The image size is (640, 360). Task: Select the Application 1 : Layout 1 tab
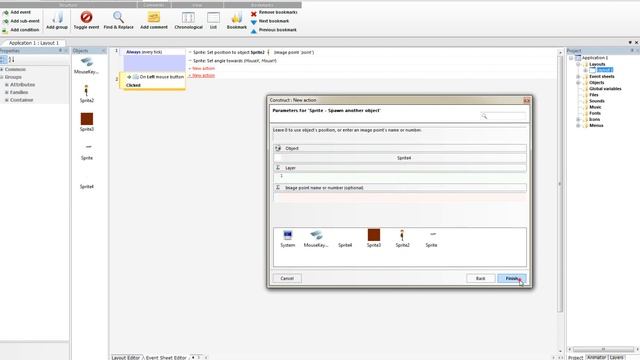(x=33, y=43)
